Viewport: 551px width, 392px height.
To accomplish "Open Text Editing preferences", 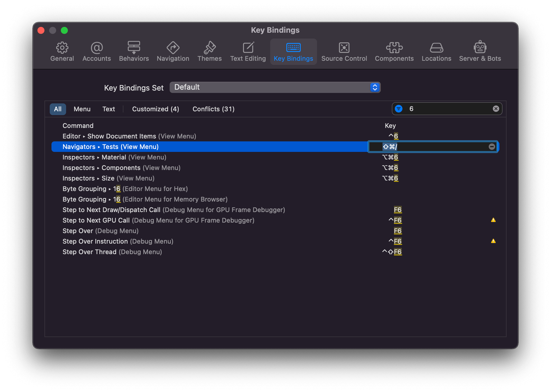I will 248,52.
